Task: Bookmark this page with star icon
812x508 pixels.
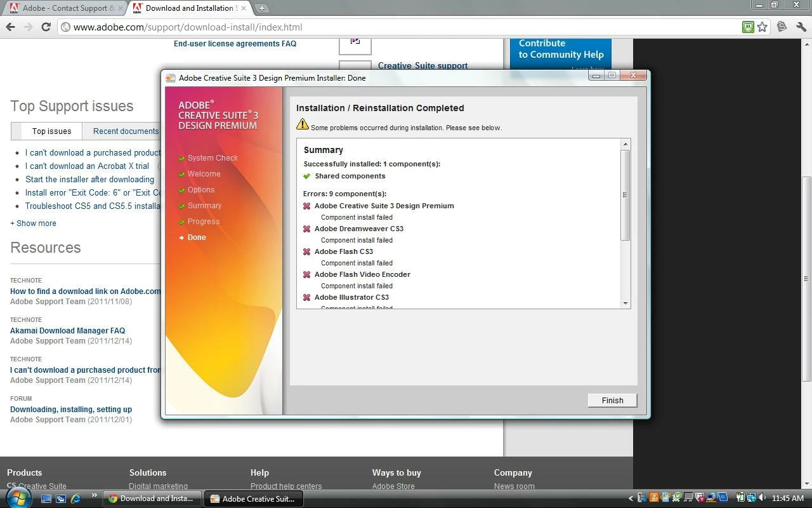Action: point(762,27)
